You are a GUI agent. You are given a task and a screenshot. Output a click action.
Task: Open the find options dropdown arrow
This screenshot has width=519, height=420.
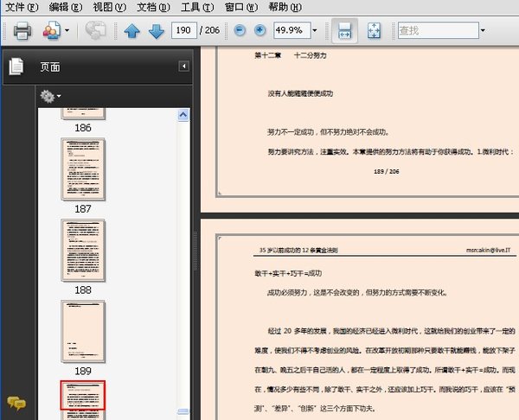(x=483, y=30)
